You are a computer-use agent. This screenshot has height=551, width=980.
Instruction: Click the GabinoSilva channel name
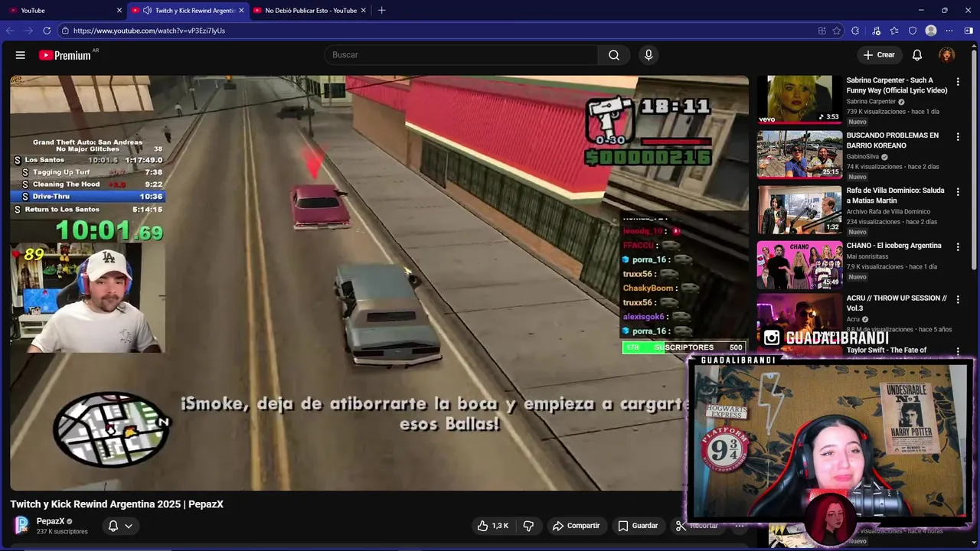862,157
